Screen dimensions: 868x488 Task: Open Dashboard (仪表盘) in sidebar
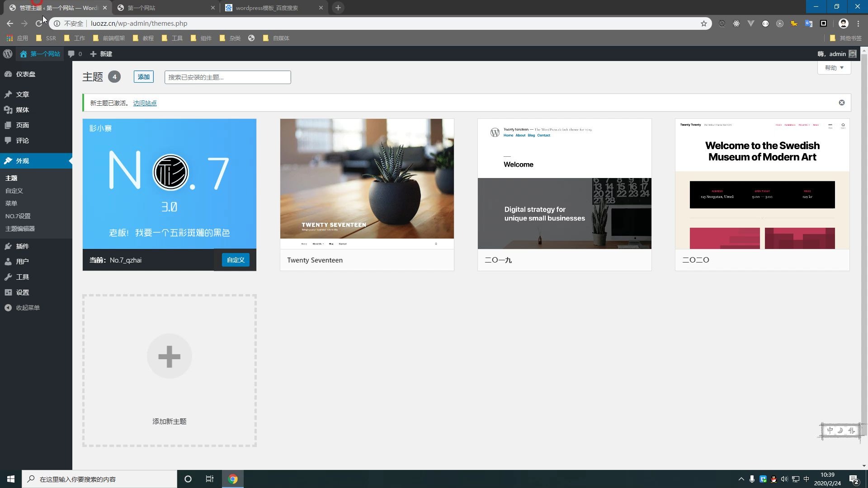point(25,74)
